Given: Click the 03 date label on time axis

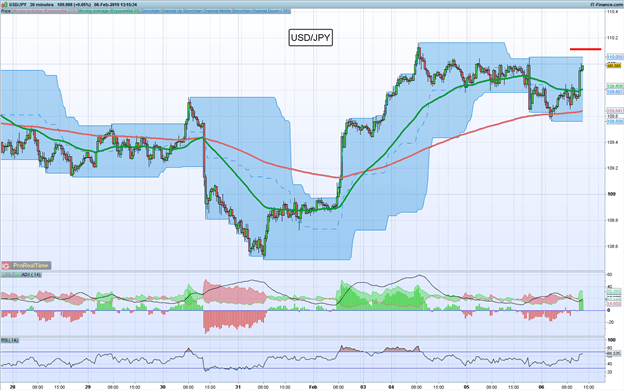Looking at the screenshot, I should 363,386.
